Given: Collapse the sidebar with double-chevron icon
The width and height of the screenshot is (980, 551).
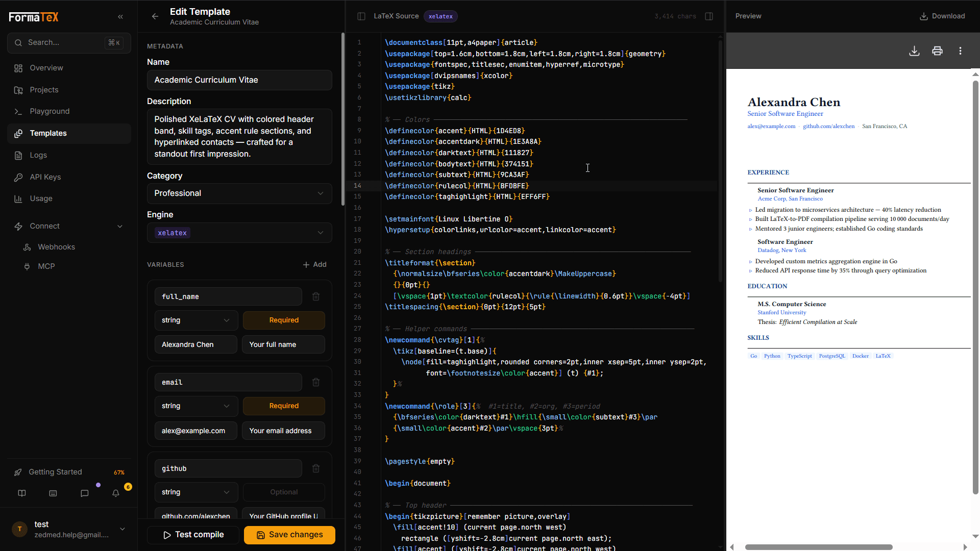Looking at the screenshot, I should [120, 17].
